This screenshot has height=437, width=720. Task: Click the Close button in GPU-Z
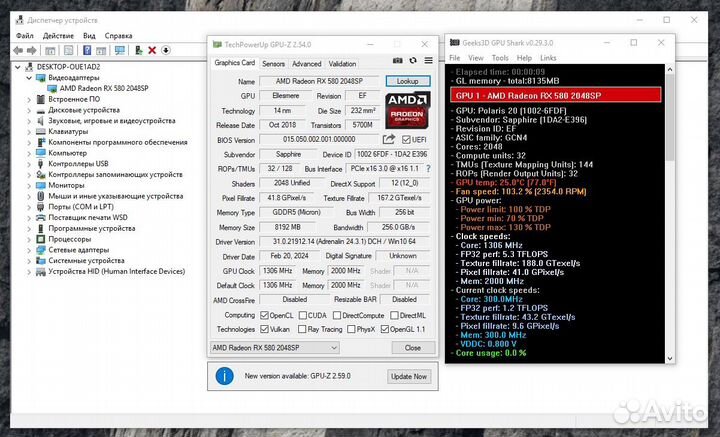[413, 348]
